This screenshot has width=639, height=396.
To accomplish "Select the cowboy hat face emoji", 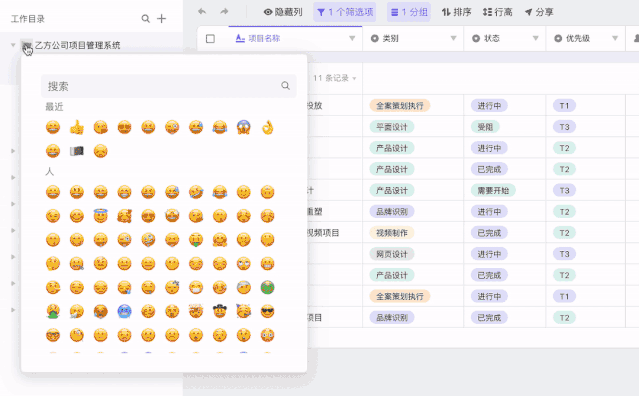I will click(220, 311).
